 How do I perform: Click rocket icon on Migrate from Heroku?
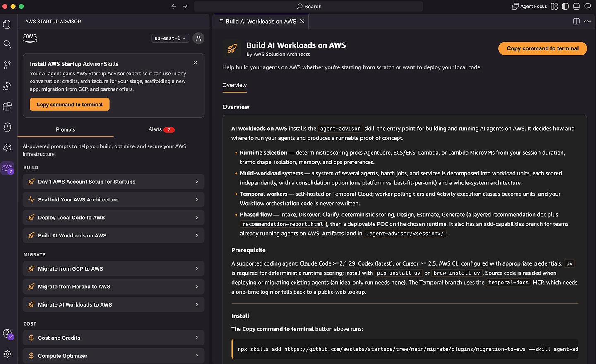click(31, 286)
